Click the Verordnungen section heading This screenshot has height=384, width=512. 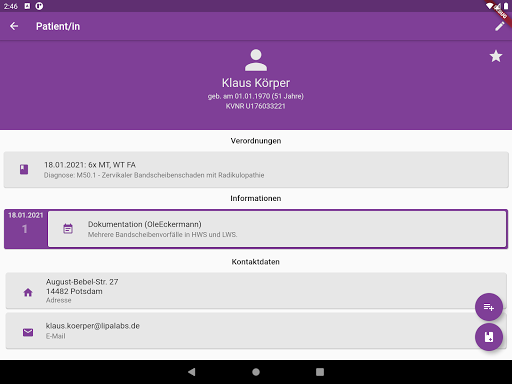click(x=256, y=141)
